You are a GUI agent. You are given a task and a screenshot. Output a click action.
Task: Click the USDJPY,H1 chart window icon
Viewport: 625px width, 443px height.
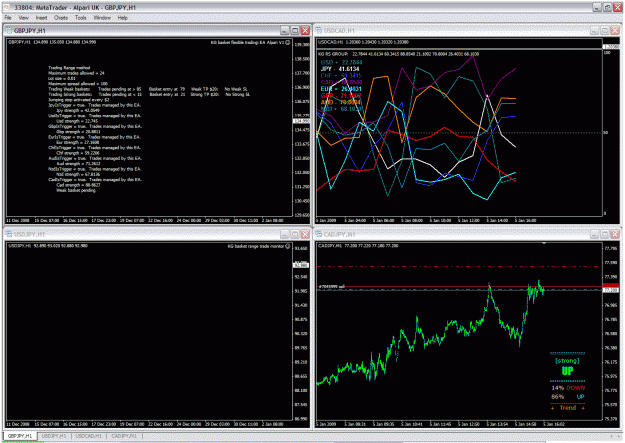(x=9, y=234)
